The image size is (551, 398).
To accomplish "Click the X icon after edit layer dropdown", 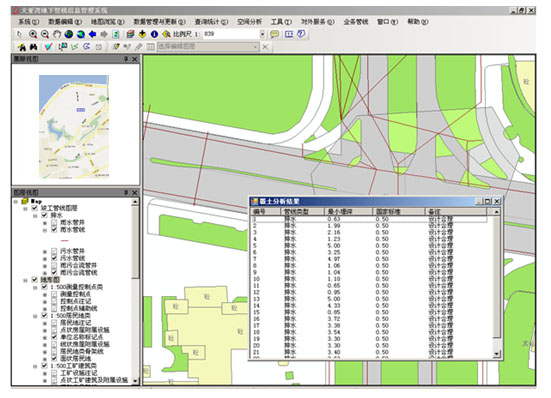I will click(265, 46).
